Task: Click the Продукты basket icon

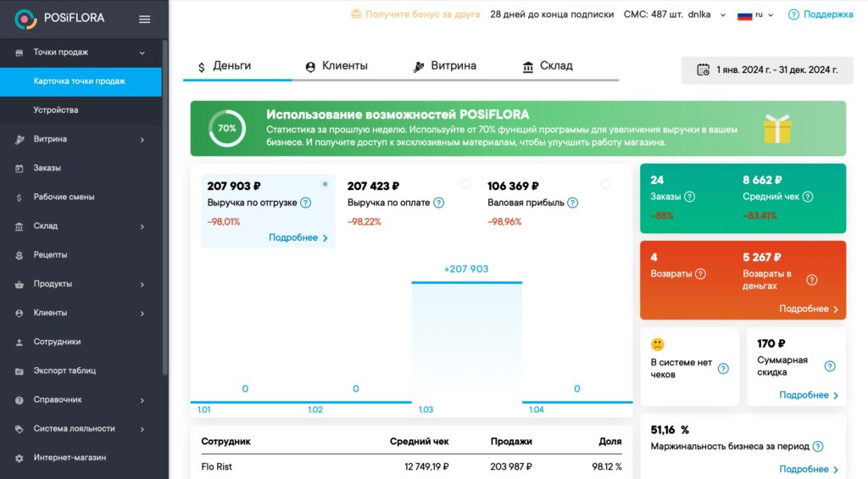Action: point(19,284)
